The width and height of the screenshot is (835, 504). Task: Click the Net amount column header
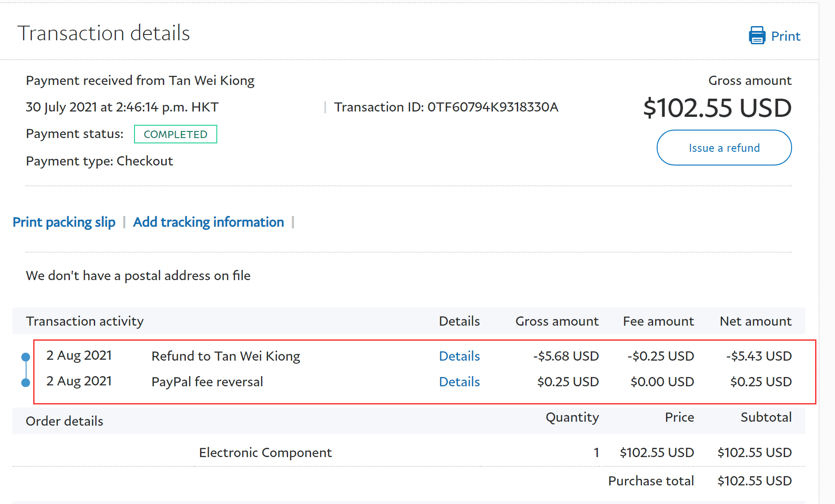[x=755, y=321]
